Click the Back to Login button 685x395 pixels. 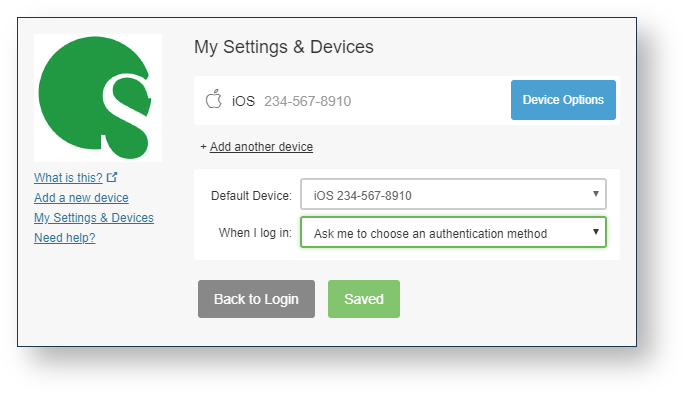click(256, 299)
